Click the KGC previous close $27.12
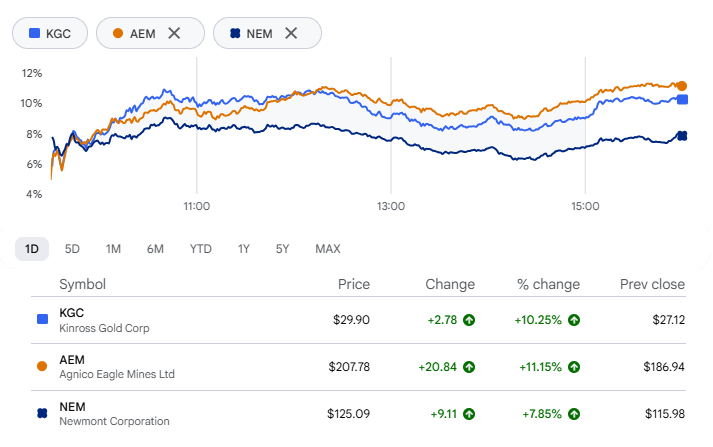The height and width of the screenshot is (447, 713). click(668, 320)
